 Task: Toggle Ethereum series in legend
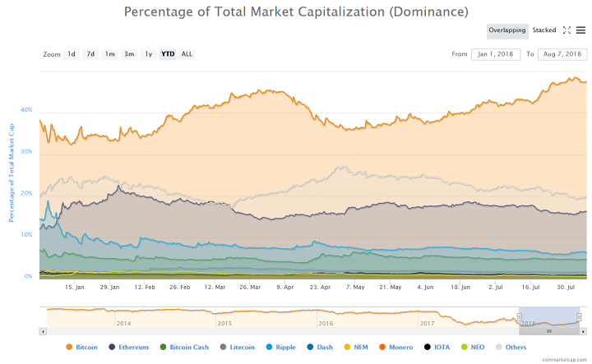click(129, 347)
